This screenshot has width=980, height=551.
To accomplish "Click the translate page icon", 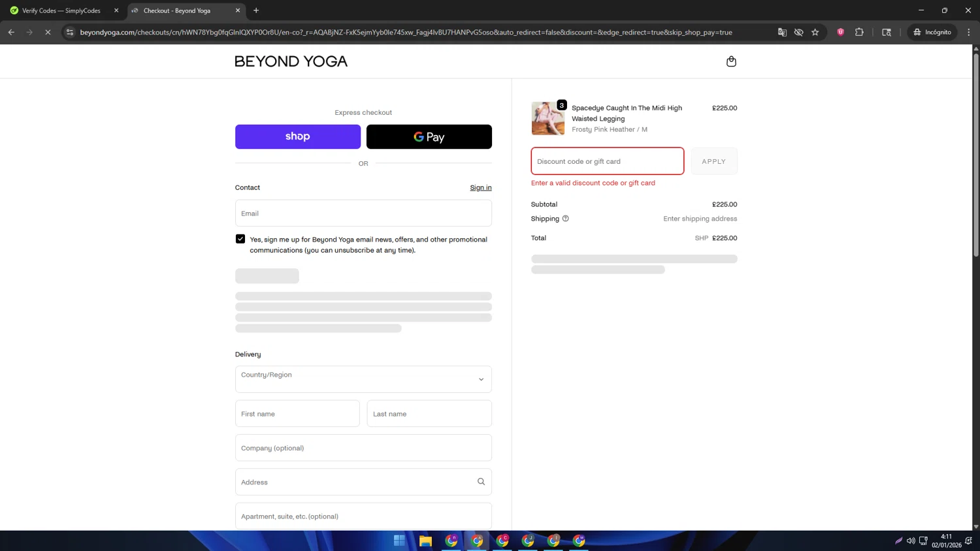I will point(782,32).
